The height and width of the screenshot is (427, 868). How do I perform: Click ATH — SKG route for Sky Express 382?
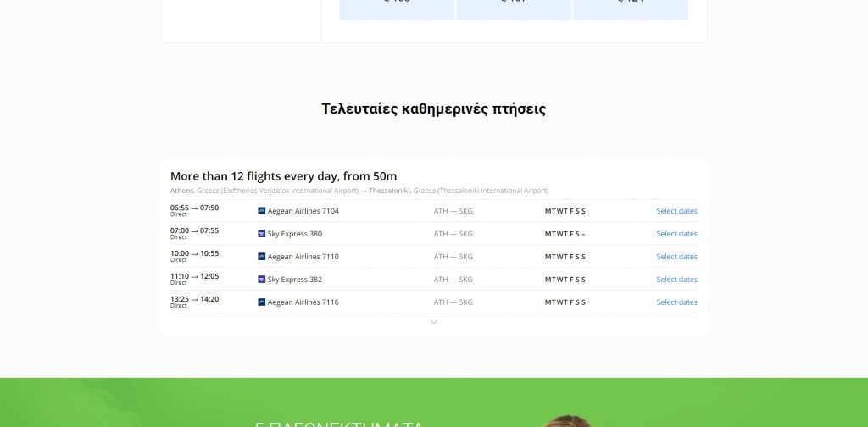(x=453, y=280)
